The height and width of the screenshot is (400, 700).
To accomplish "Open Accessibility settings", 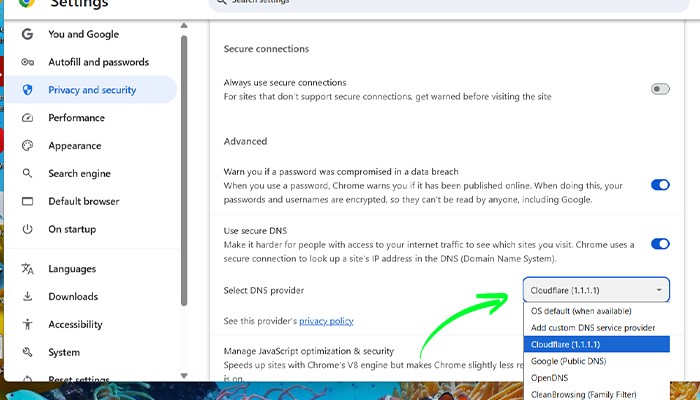I will (75, 324).
